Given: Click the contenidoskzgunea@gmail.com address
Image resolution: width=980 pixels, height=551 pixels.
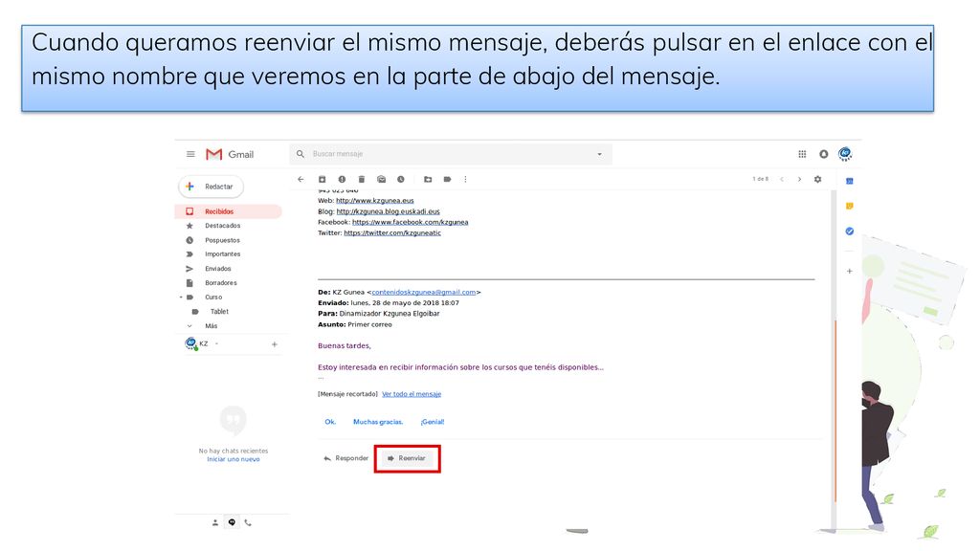Looking at the screenshot, I should 424,293.
